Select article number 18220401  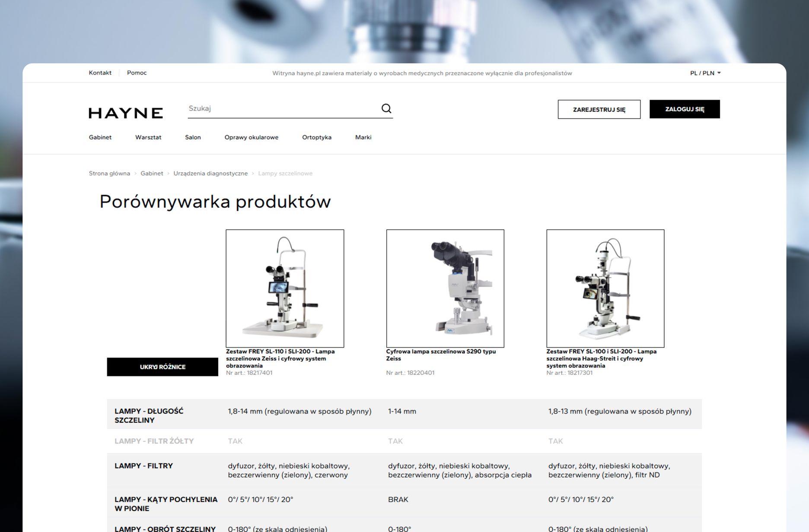[410, 373]
